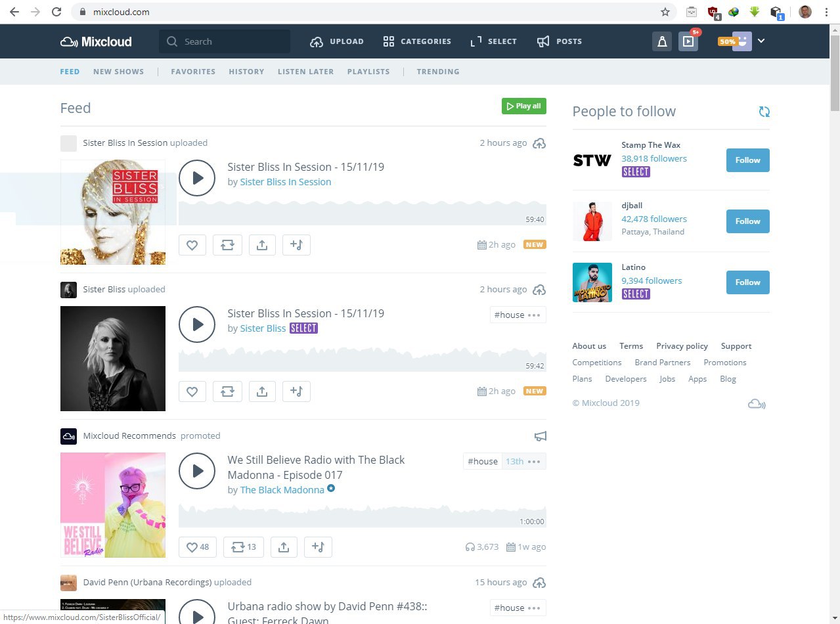Add We Still Believe Radio to playlist
This screenshot has width=840, height=624.
coord(318,546)
